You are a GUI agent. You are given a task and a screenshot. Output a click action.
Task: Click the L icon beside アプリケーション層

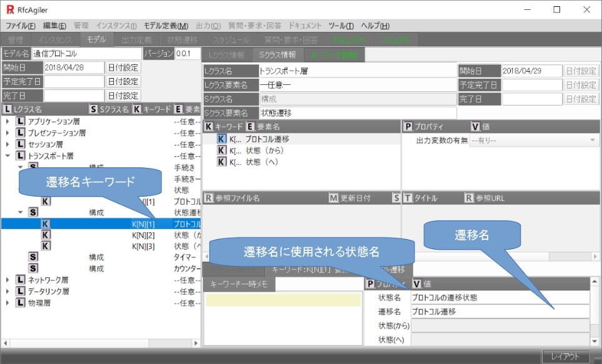21,122
